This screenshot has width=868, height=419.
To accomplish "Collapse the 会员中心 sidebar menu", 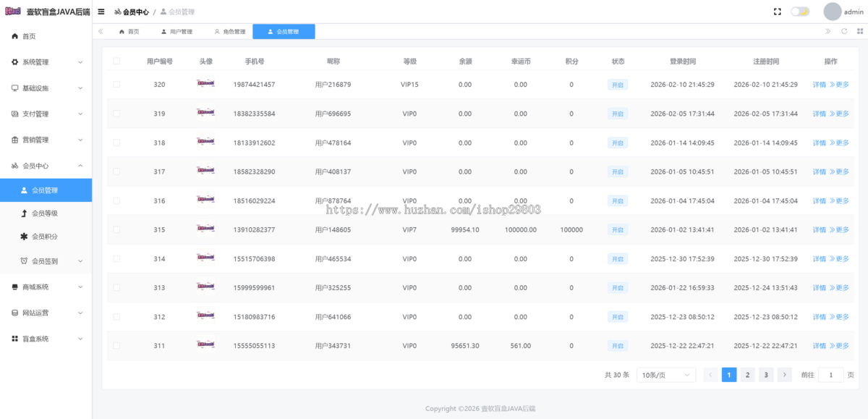I will pyautogui.click(x=46, y=166).
